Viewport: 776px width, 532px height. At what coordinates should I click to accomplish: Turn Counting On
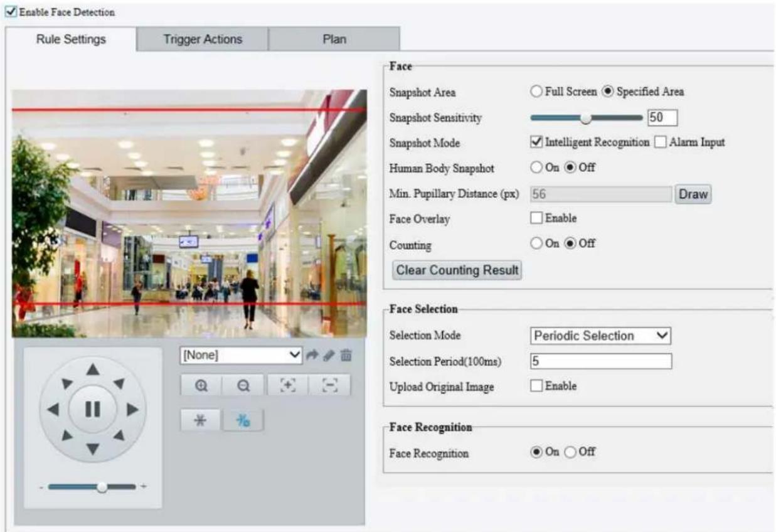pos(536,243)
